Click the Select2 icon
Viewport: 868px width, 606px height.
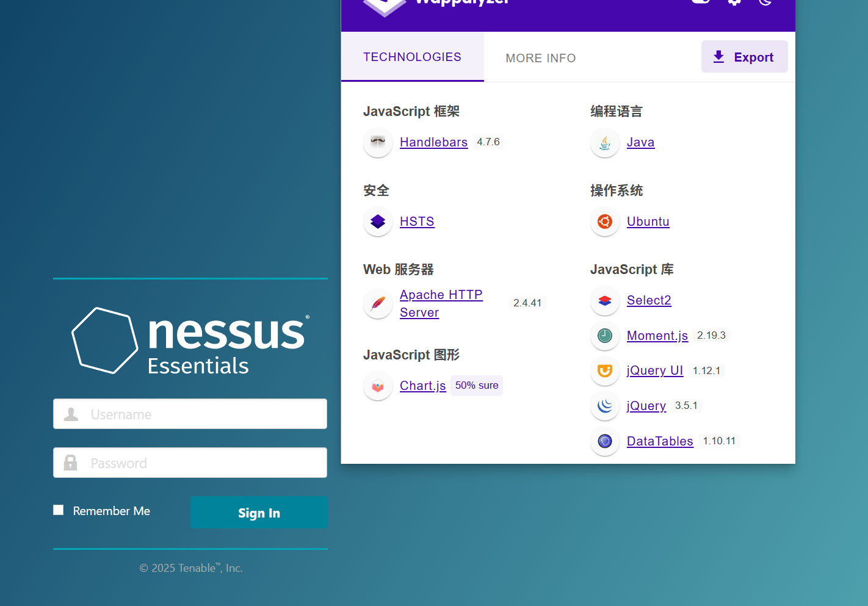click(x=605, y=300)
